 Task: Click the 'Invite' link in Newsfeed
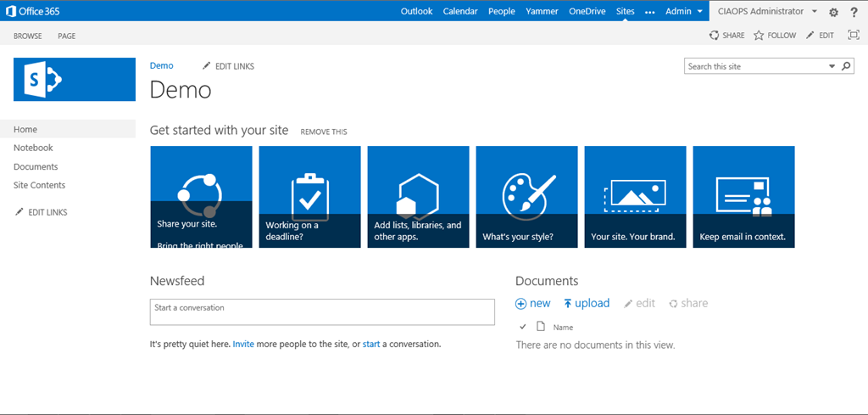tap(243, 345)
